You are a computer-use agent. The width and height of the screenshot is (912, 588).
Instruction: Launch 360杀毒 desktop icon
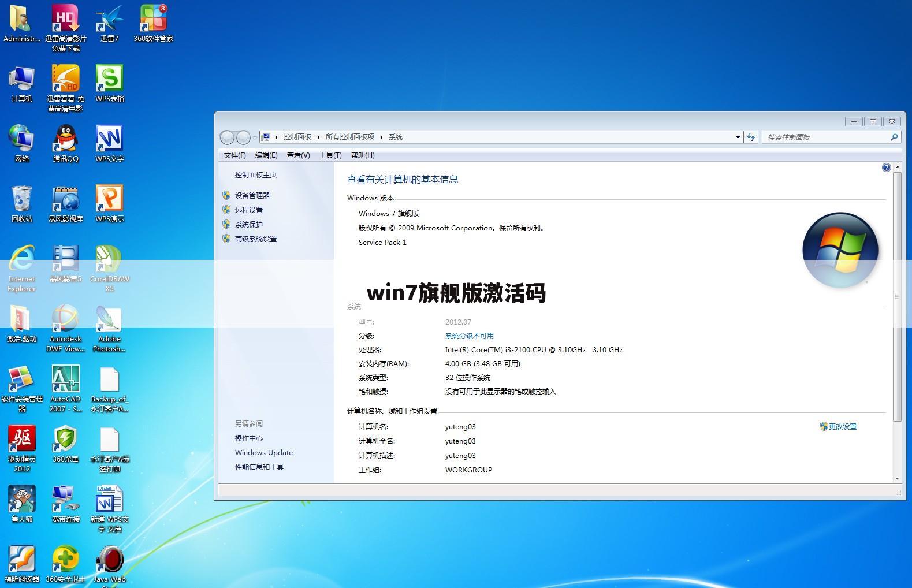click(x=65, y=444)
